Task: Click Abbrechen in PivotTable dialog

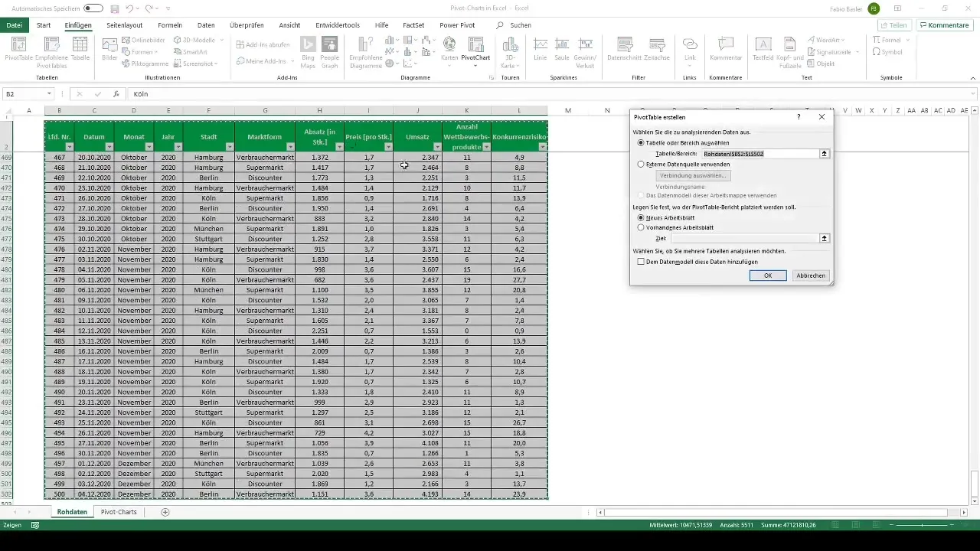Action: (x=810, y=275)
